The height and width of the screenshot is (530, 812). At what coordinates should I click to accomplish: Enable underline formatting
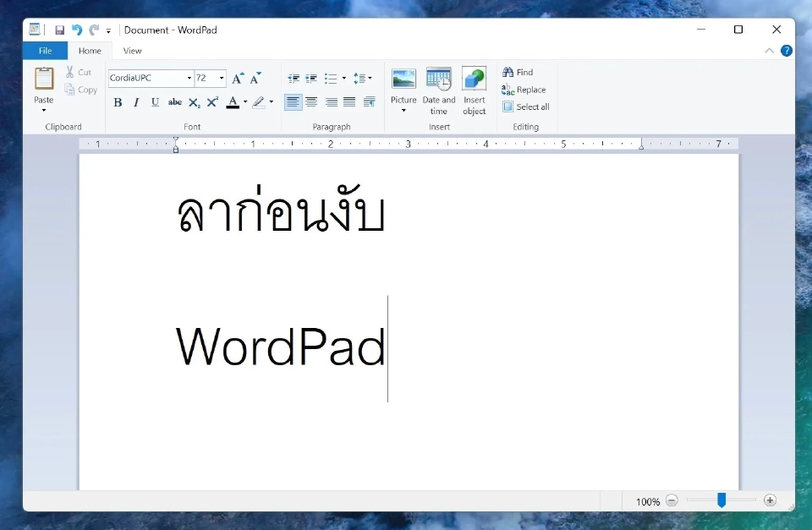pos(155,102)
